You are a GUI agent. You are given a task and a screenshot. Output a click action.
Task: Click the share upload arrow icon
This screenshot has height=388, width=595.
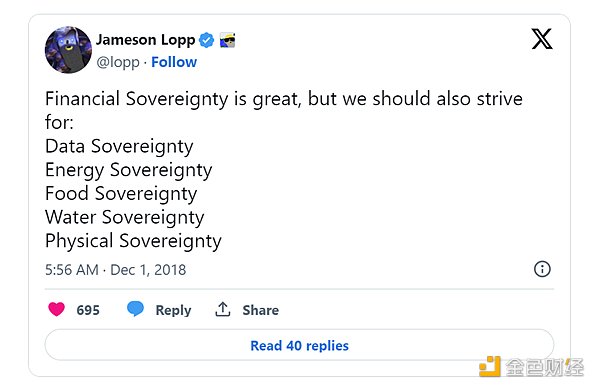click(223, 309)
